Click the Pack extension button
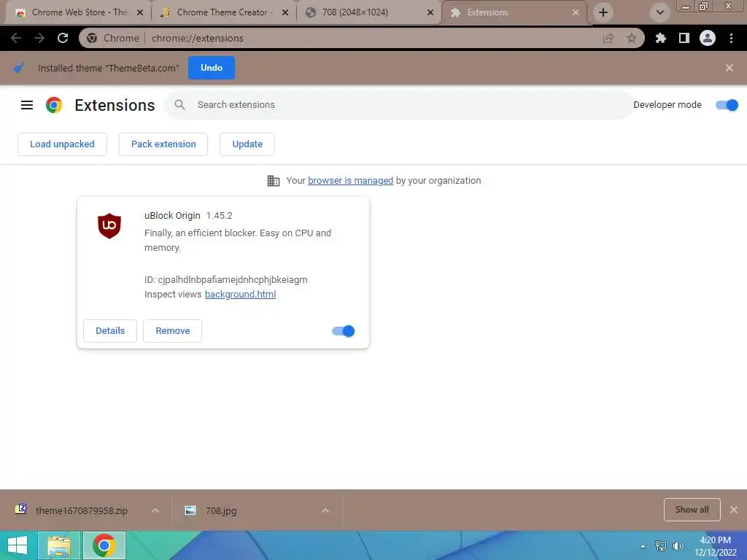747x560 pixels. tap(163, 144)
